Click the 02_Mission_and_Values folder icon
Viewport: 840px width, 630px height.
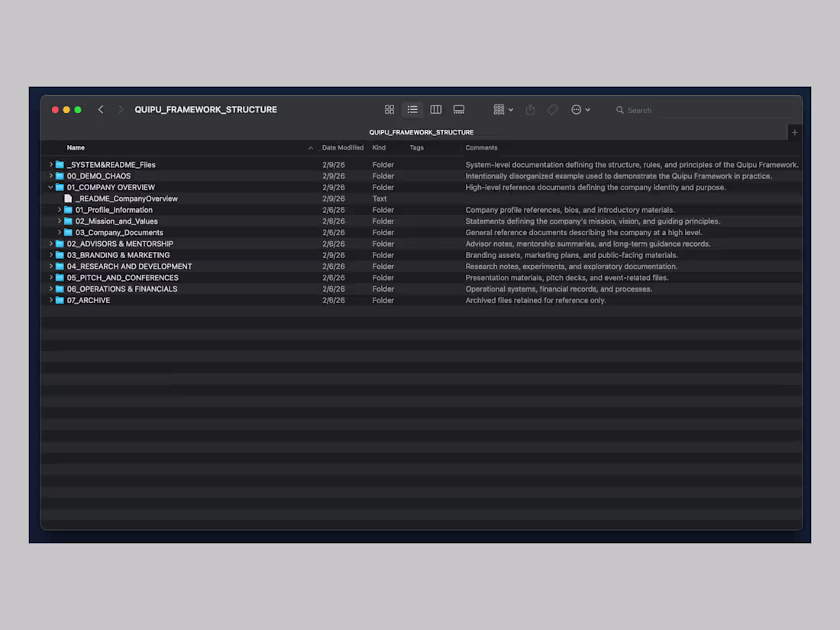click(68, 221)
